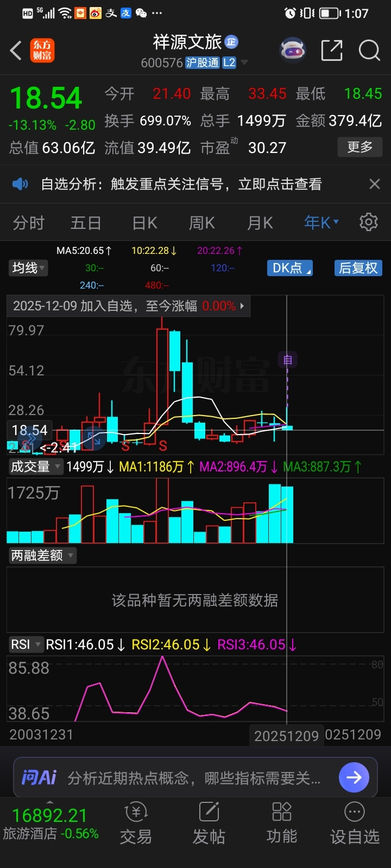Image resolution: width=391 pixels, height=868 pixels.
Task: Switch to the 月K tab
Action: tap(260, 223)
